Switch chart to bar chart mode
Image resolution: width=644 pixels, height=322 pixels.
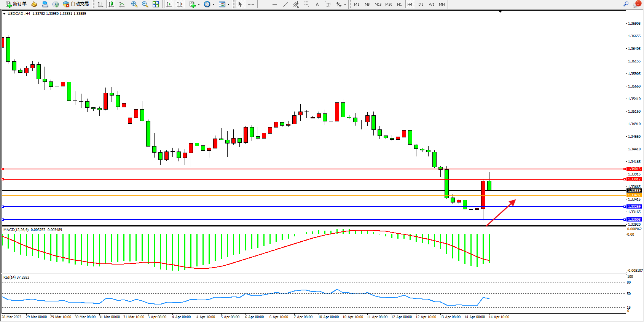[100, 4]
